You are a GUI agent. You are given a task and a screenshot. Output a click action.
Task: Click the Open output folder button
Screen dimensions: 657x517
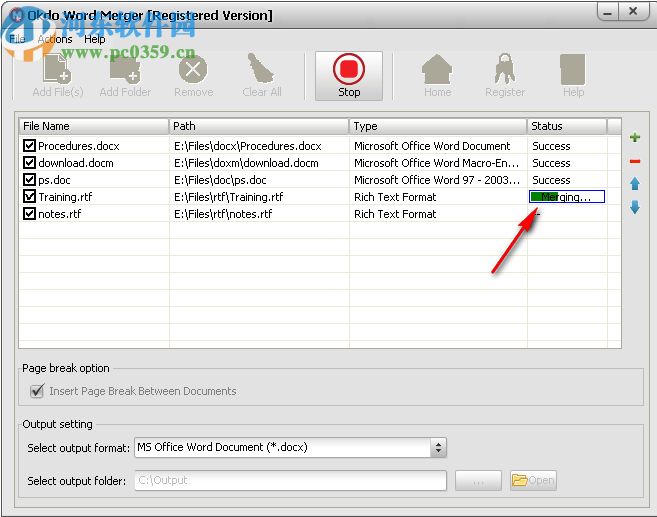tap(533, 480)
